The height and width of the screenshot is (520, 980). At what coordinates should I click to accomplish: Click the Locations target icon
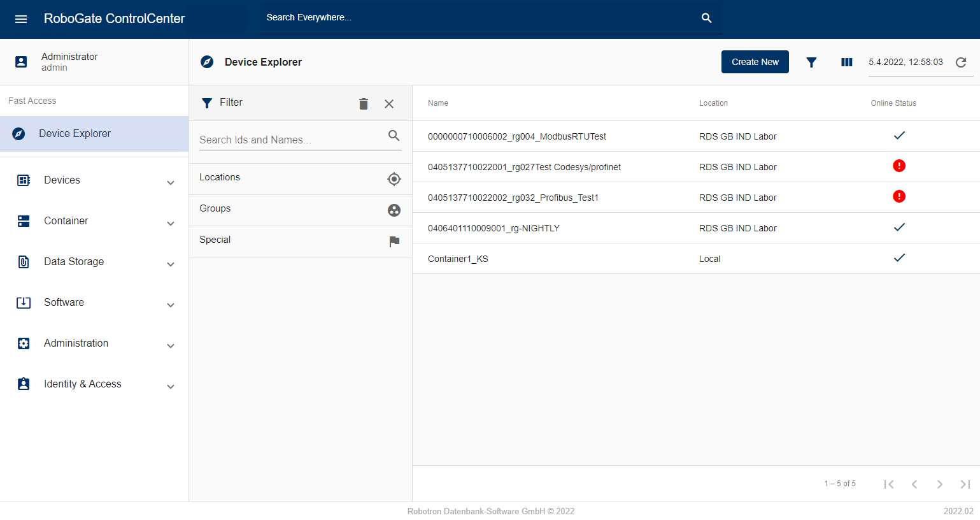pyautogui.click(x=394, y=179)
